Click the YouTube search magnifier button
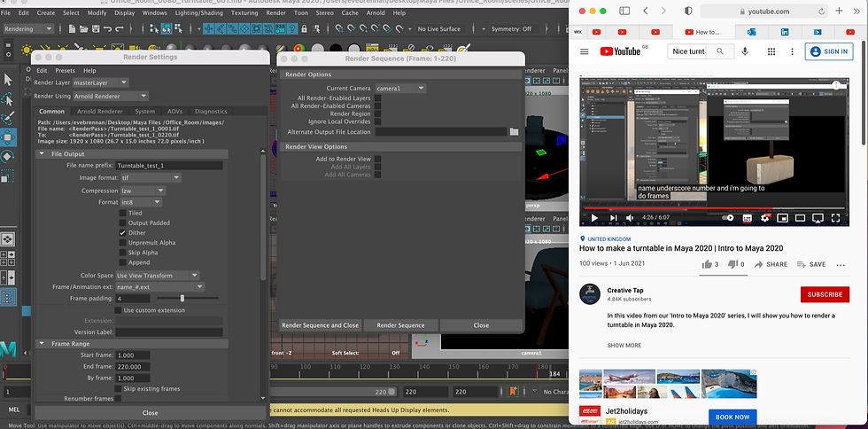This screenshot has width=868, height=429. [x=720, y=51]
